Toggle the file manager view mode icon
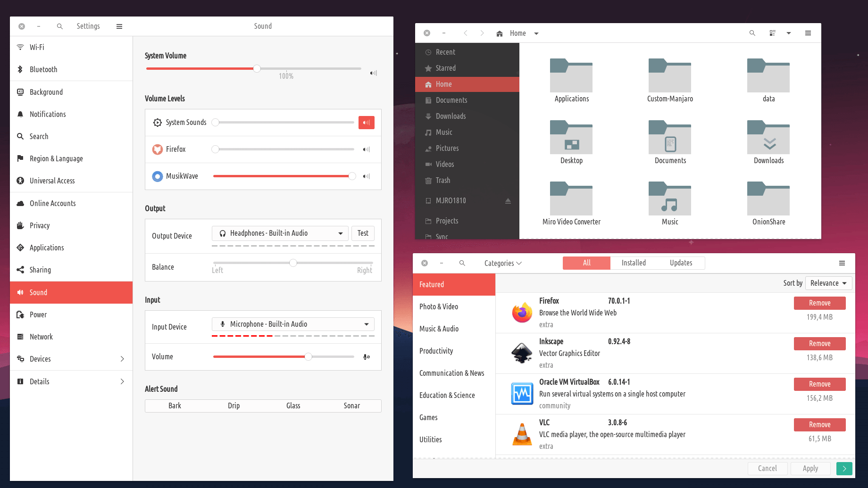868x488 pixels. (x=773, y=33)
